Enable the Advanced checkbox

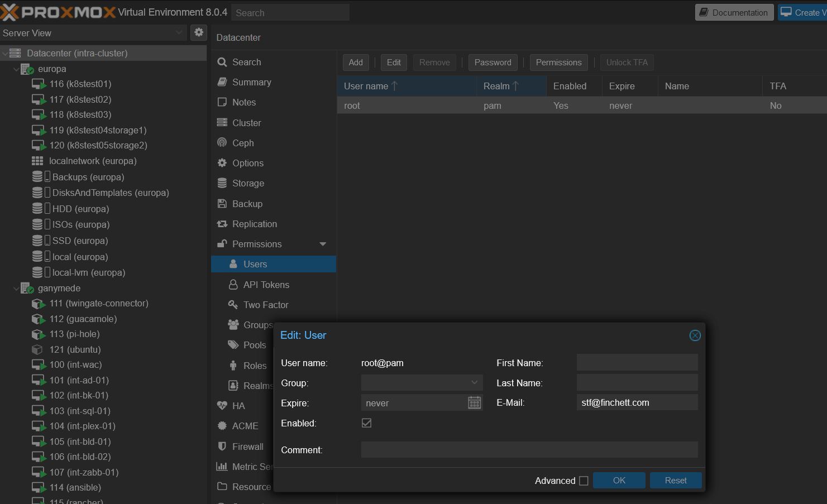pos(584,481)
